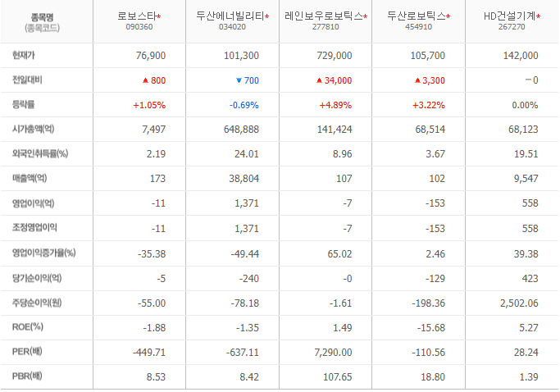Image resolution: width=560 pixels, height=392 pixels.
Task: Select operating profit growth 65.02
Action: (339, 254)
